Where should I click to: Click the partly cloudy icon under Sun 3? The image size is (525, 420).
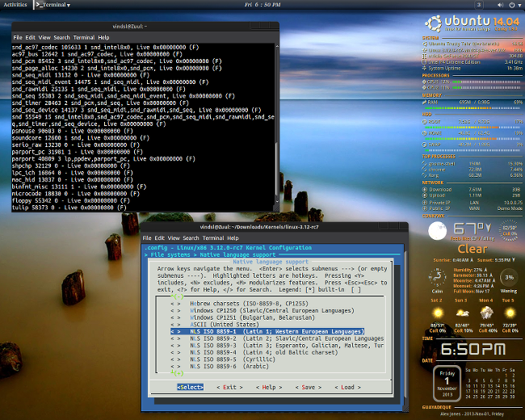click(462, 313)
